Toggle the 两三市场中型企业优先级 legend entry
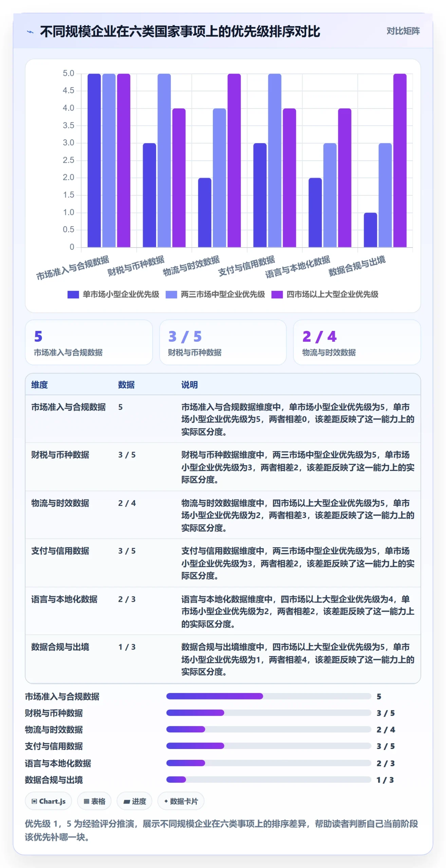 coord(215,294)
